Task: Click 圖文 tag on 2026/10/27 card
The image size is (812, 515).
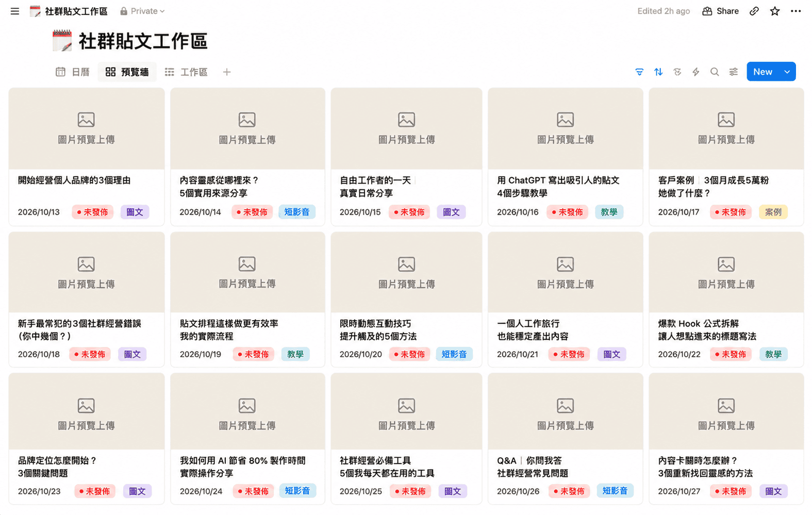Action: [773, 491]
